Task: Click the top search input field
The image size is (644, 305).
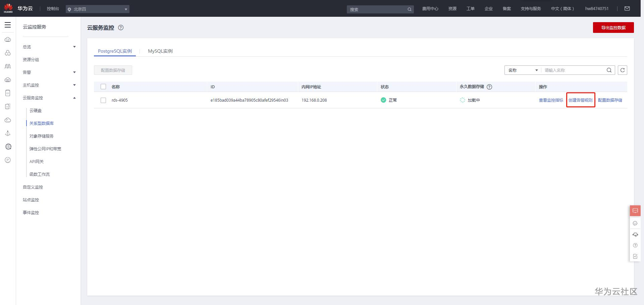Action: point(377,9)
